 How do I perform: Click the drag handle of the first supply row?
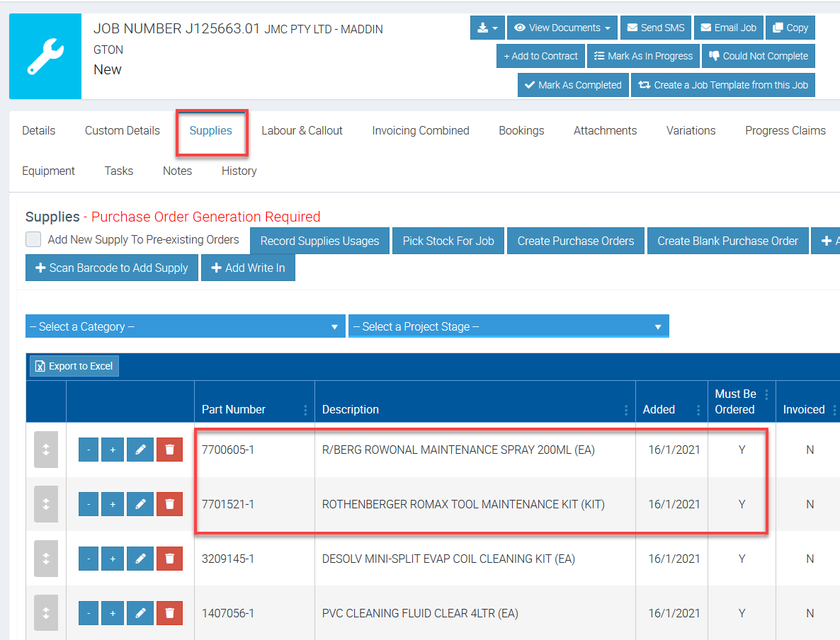[46, 450]
